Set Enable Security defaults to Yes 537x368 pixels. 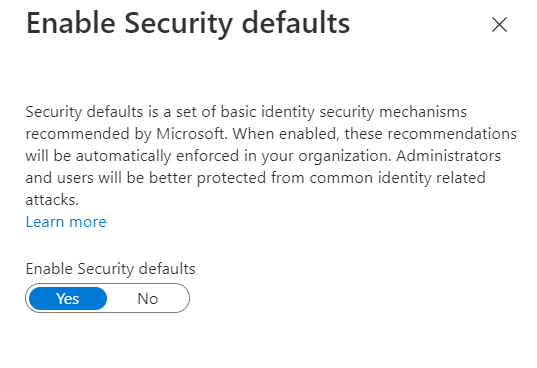click(x=68, y=299)
